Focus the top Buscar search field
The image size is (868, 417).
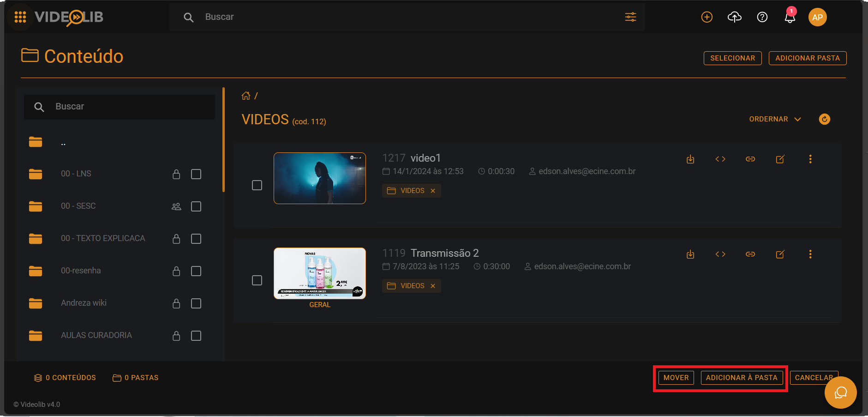pyautogui.click(x=407, y=17)
